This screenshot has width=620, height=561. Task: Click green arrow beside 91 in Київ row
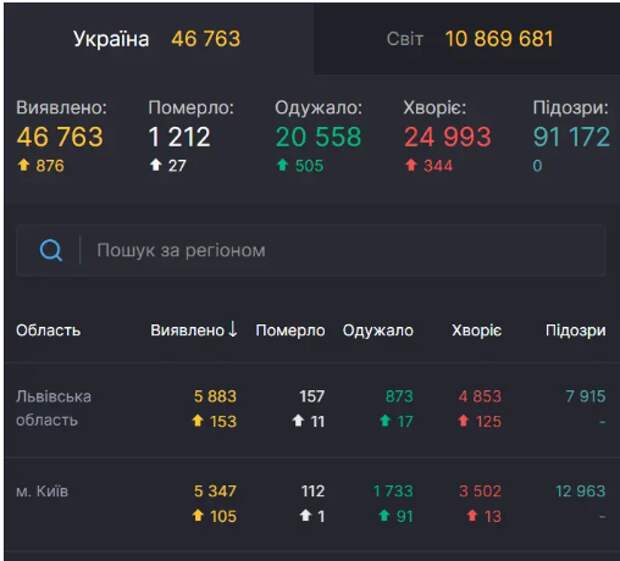point(385,517)
